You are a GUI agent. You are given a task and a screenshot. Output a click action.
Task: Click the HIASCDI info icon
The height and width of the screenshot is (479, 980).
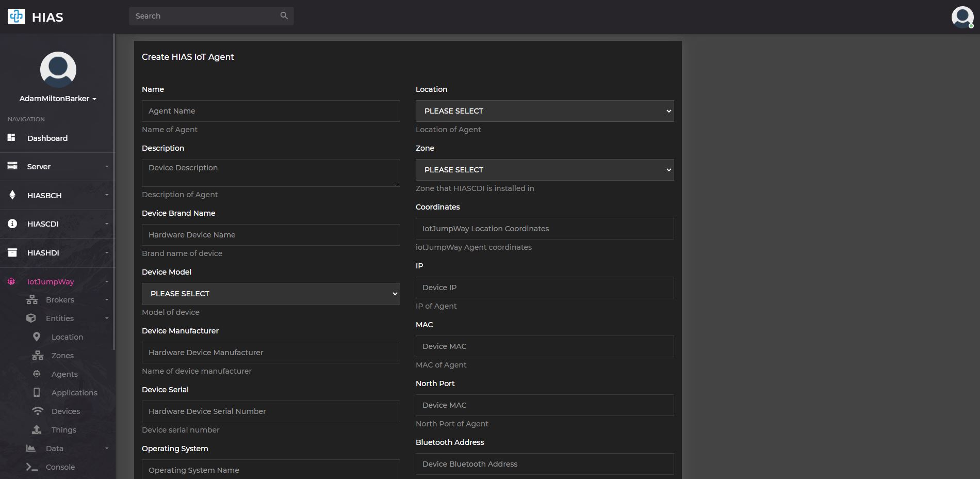12,223
